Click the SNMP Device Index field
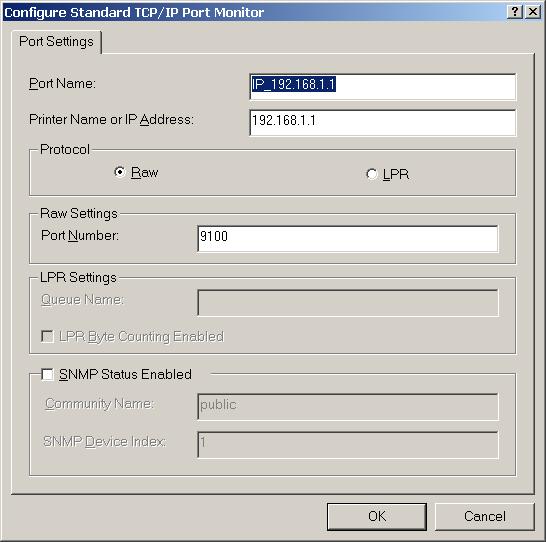The width and height of the screenshot is (546, 542). [348, 445]
